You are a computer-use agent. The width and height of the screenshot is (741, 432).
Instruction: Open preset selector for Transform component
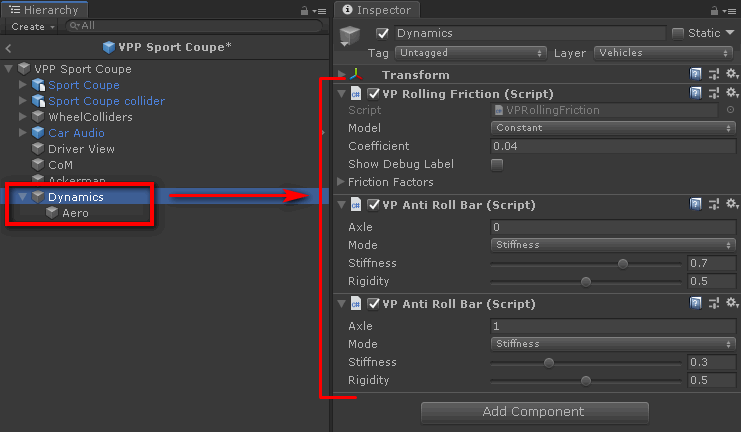coord(714,74)
